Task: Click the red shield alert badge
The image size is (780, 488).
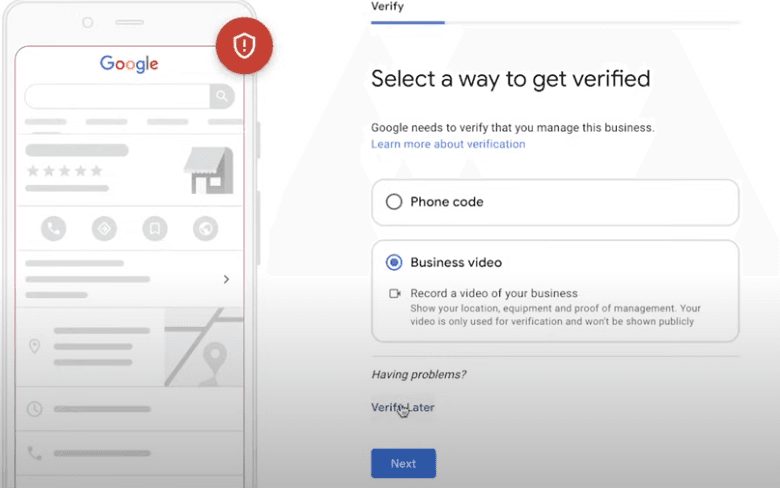Action: point(244,46)
